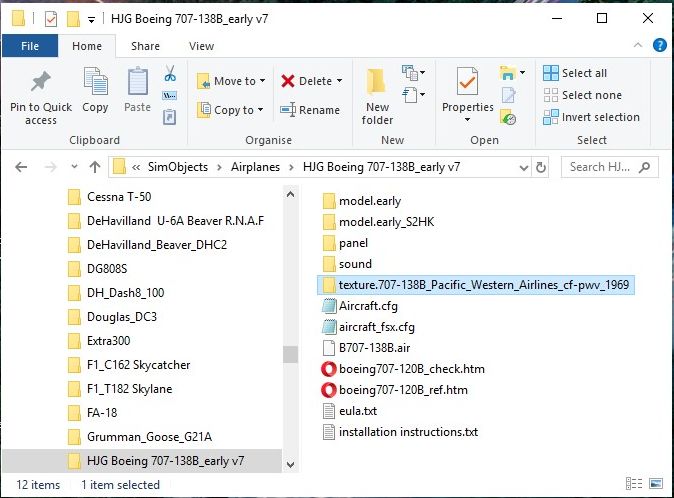This screenshot has width=674, height=498.
Task: Click Airplanes in the breadcrumb path
Action: [255, 167]
